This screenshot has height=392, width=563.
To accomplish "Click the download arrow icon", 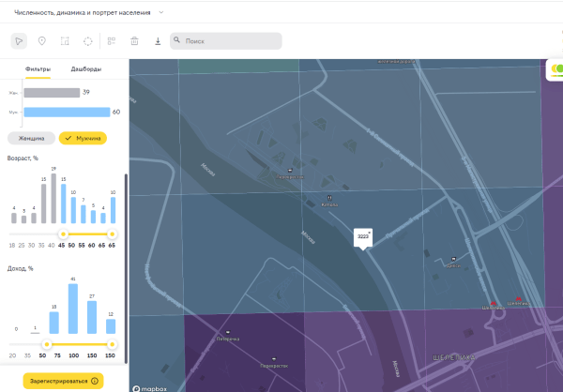I will point(158,41).
